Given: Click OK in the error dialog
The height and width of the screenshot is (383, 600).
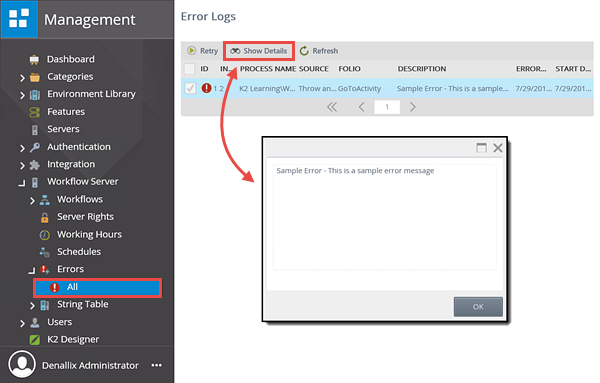Looking at the screenshot, I should coord(478,306).
